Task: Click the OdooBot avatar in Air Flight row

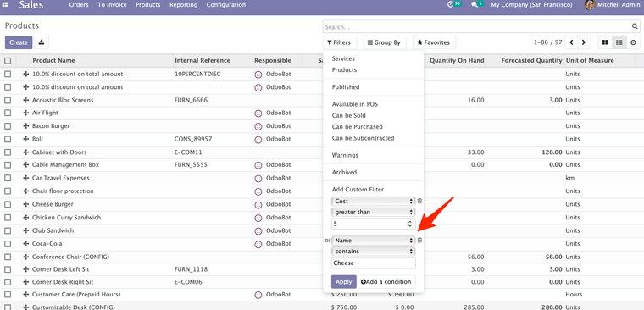Action: pos(258,113)
